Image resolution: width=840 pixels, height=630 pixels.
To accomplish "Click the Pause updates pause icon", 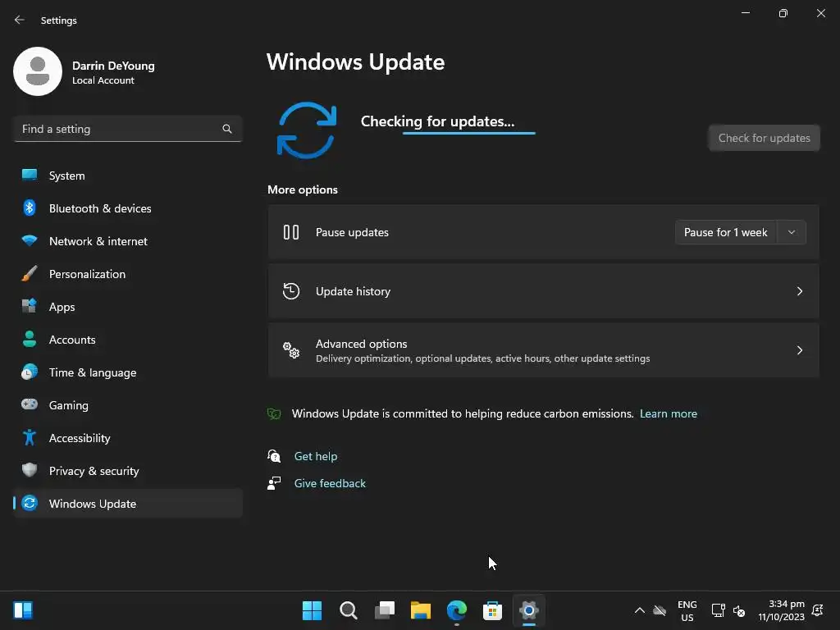I will 291,232.
